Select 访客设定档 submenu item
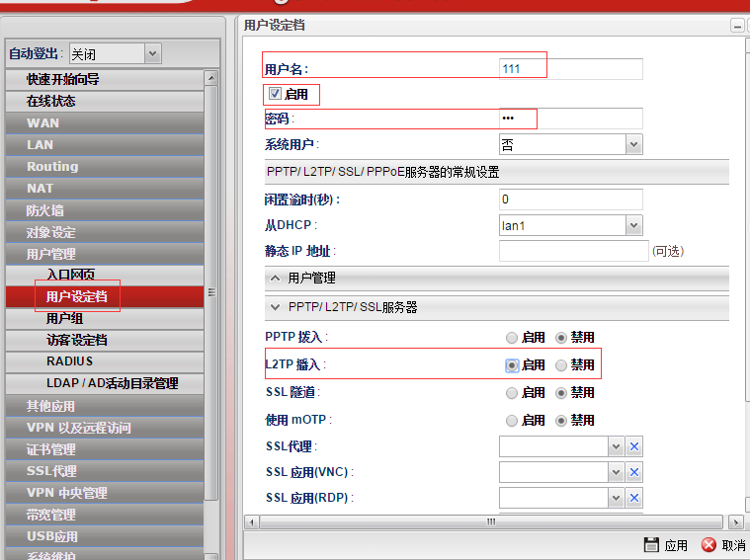This screenshot has height=560, width=750. [x=105, y=340]
